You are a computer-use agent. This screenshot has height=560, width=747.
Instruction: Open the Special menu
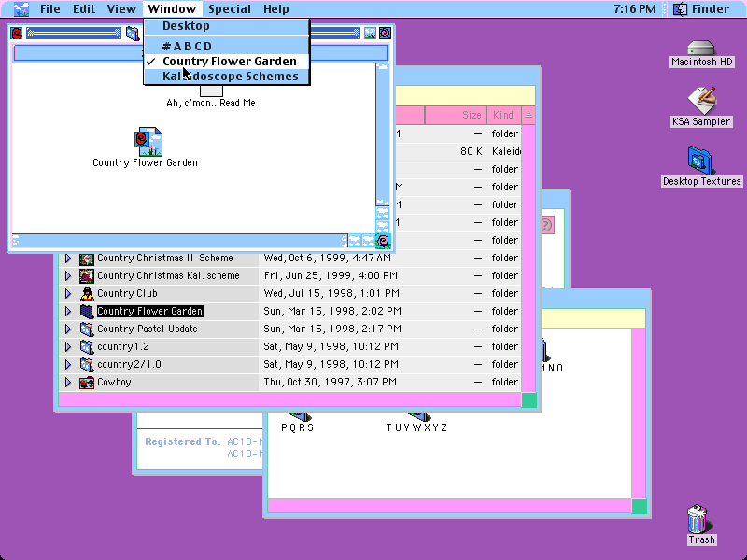(x=229, y=8)
